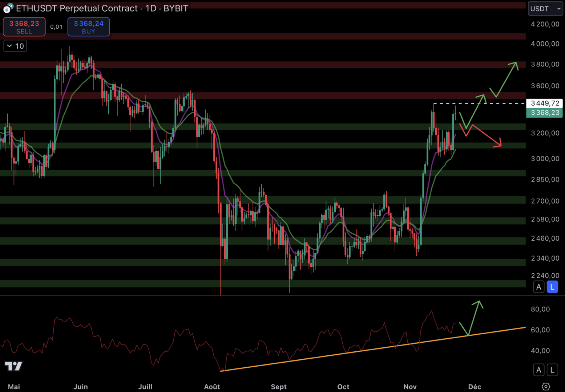The image size is (565, 392).
Task: Click the green current price label 3368,23
Action: (544, 113)
